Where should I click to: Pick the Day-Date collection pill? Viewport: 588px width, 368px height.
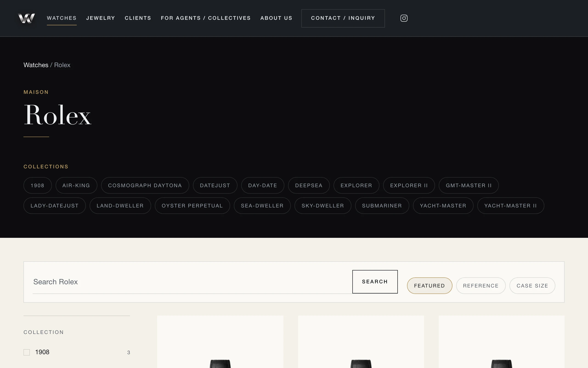[x=263, y=185]
